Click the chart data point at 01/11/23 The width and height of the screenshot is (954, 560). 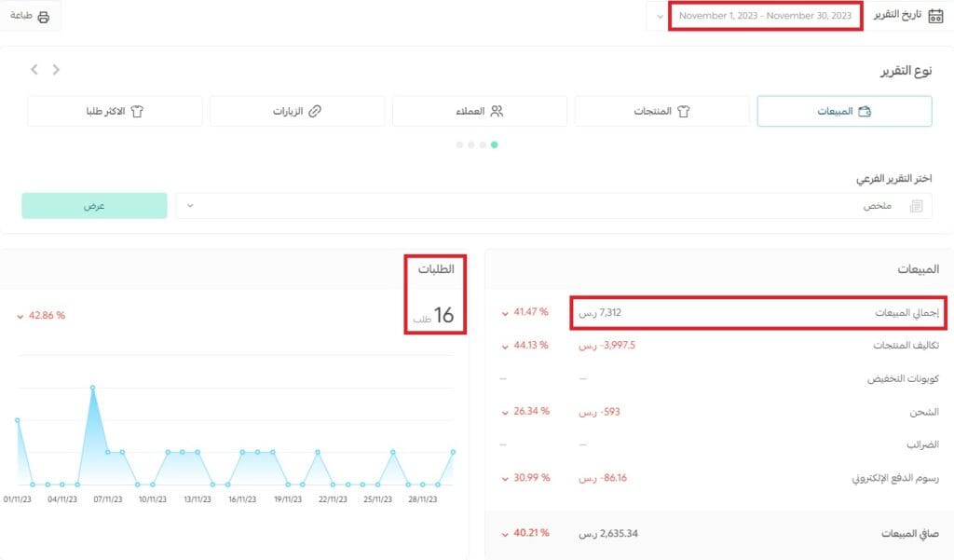click(17, 420)
